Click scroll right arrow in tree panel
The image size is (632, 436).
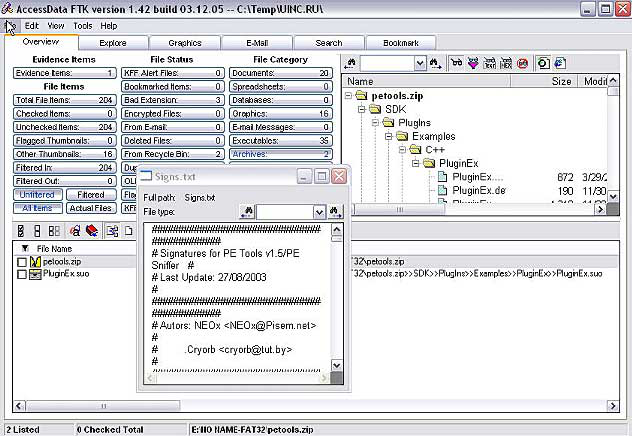point(601,209)
